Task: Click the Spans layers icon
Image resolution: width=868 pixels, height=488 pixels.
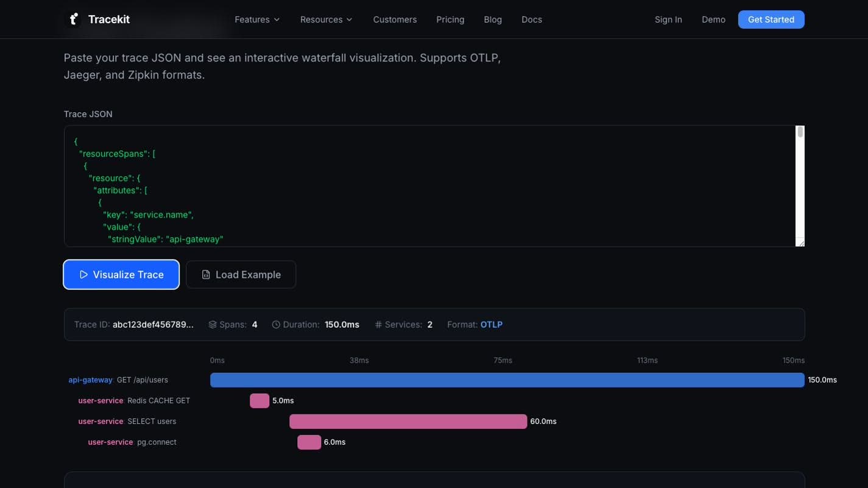Action: (213, 325)
